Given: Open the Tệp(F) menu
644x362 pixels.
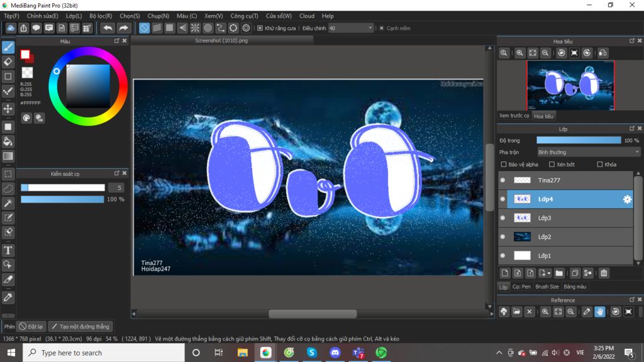Looking at the screenshot, I should (11, 16).
